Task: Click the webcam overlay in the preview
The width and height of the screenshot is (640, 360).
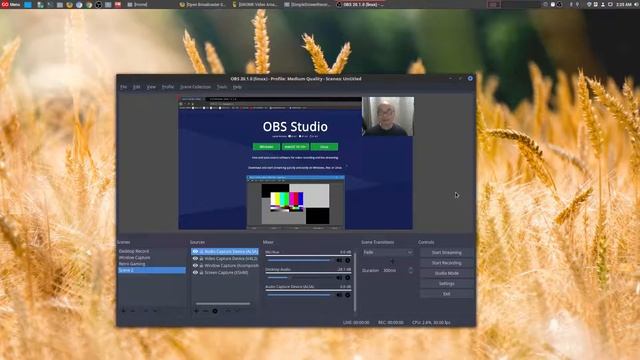Action: pyautogui.click(x=388, y=116)
